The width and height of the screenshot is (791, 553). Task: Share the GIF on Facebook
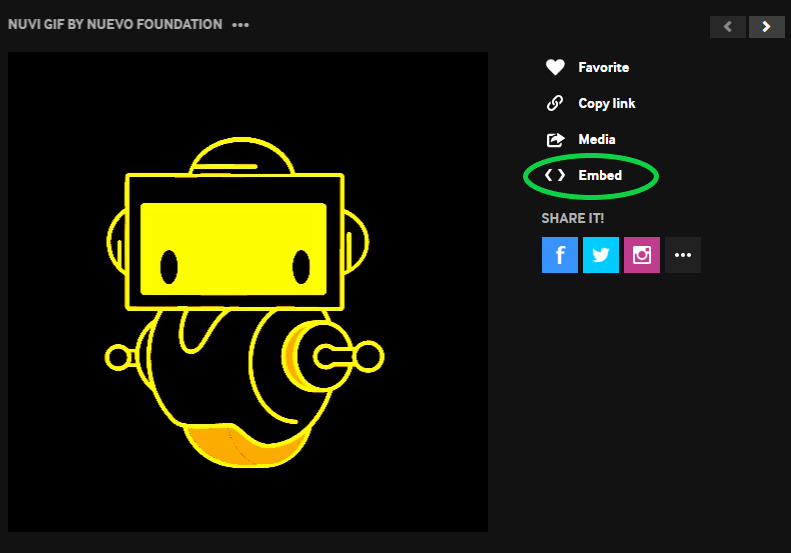560,255
